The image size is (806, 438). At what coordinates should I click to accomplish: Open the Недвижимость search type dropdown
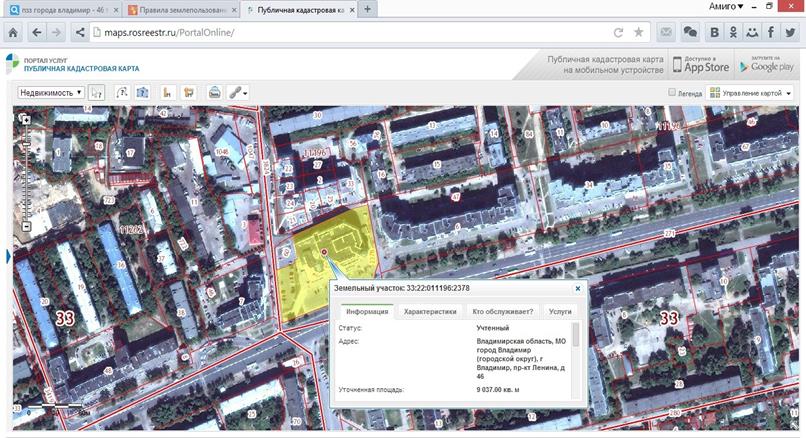click(51, 93)
